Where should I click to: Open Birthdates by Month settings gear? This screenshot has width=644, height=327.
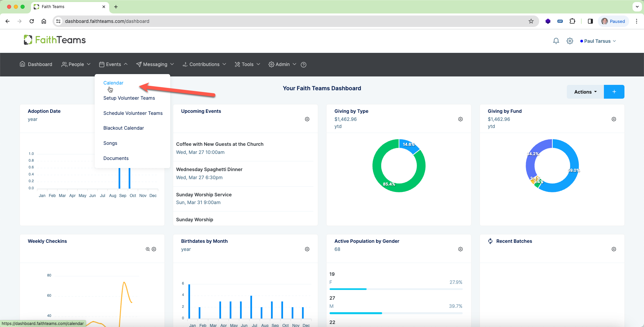pyautogui.click(x=307, y=249)
